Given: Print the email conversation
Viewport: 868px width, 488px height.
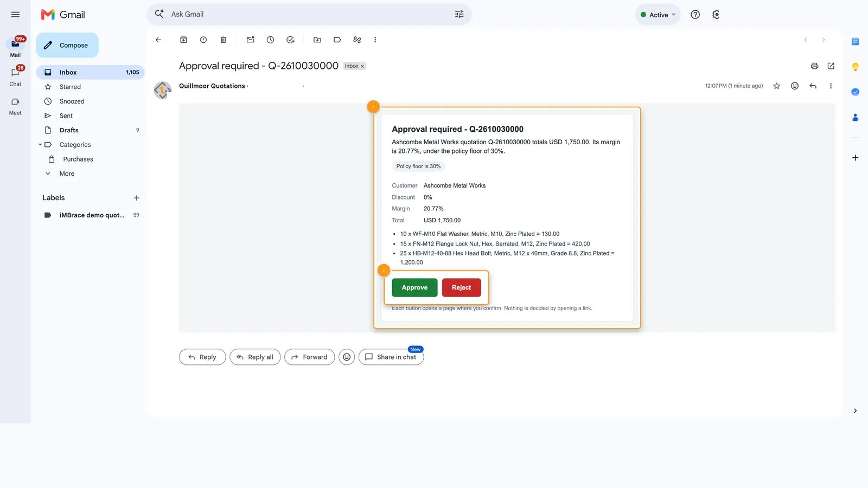Looking at the screenshot, I should pos(814,66).
